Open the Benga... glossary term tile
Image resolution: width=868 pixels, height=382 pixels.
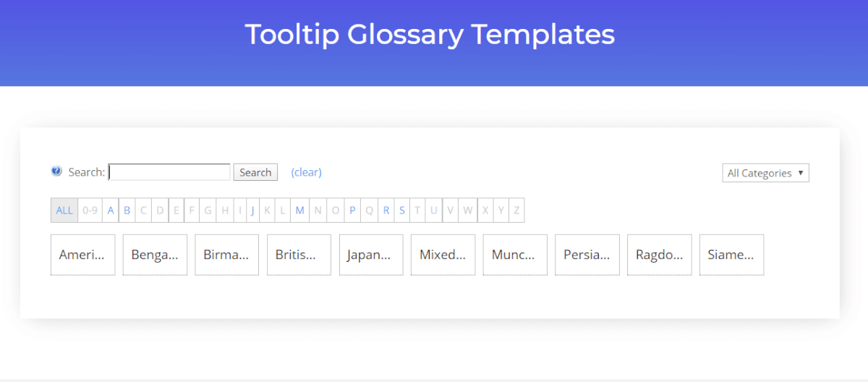(155, 255)
